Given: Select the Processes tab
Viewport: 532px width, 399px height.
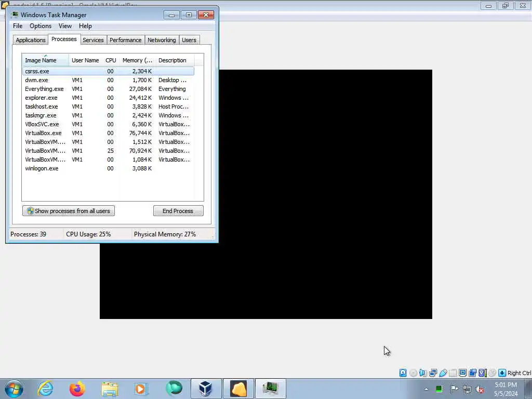Looking at the screenshot, I should pyautogui.click(x=64, y=39).
